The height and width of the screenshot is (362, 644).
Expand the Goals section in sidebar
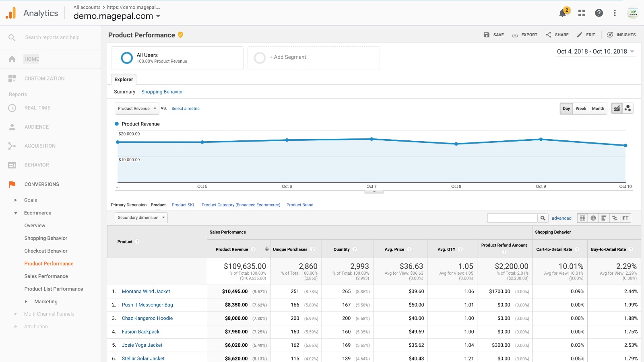[x=16, y=200]
